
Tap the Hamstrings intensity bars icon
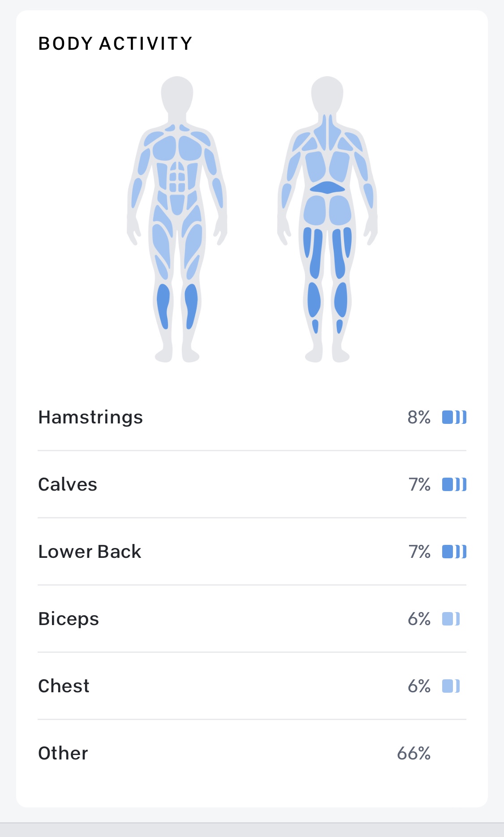coord(454,417)
